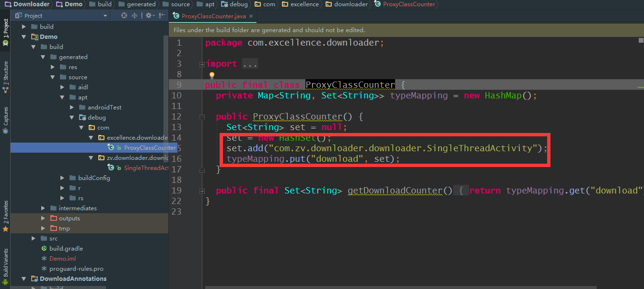Click the Project view icon beside the Project dropdown
The height and width of the screenshot is (289, 644).
point(19,16)
